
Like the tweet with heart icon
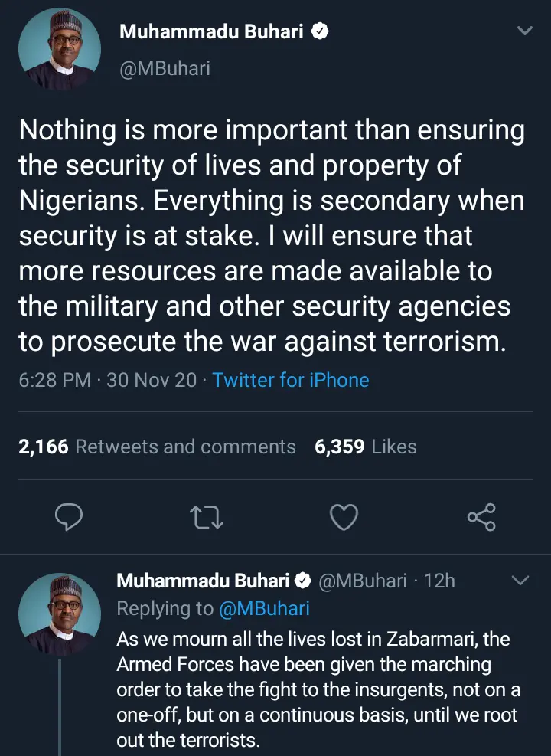tap(344, 519)
